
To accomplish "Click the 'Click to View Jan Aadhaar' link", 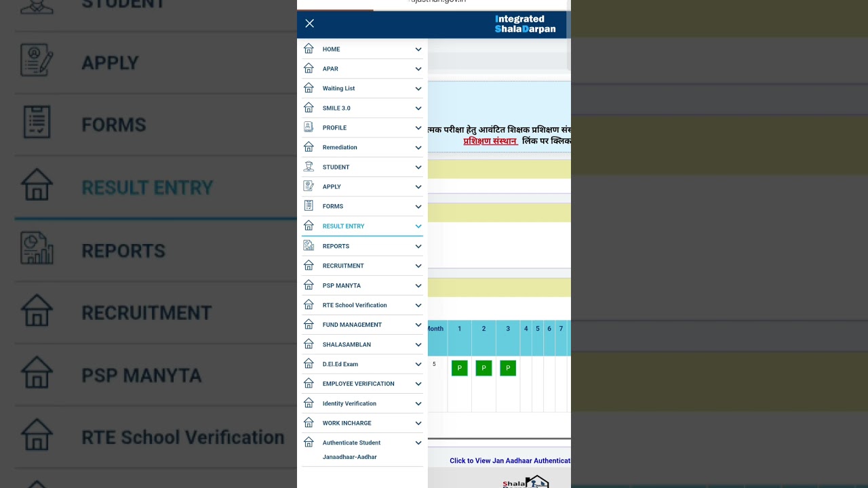I will [x=510, y=461].
